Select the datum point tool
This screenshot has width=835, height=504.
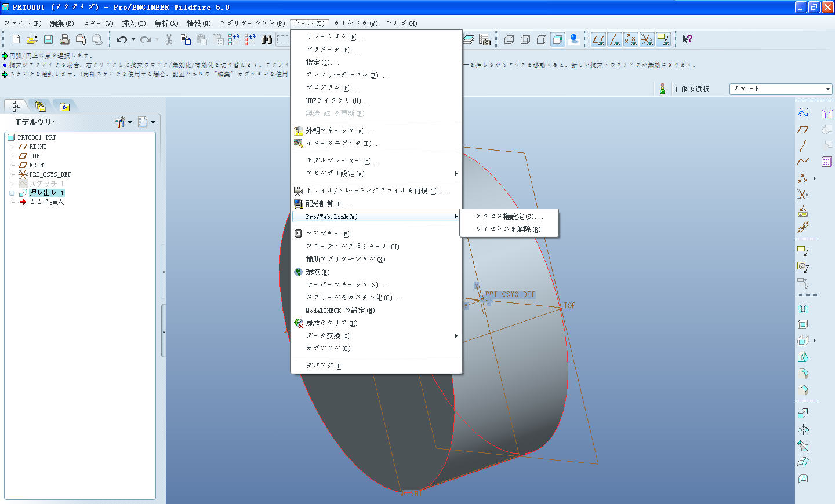coord(803,178)
